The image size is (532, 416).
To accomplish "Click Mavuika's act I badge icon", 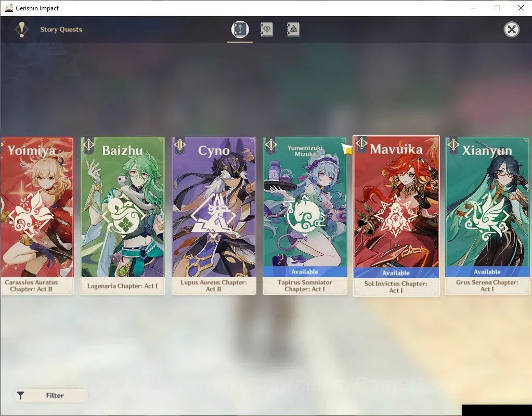I will [x=361, y=144].
